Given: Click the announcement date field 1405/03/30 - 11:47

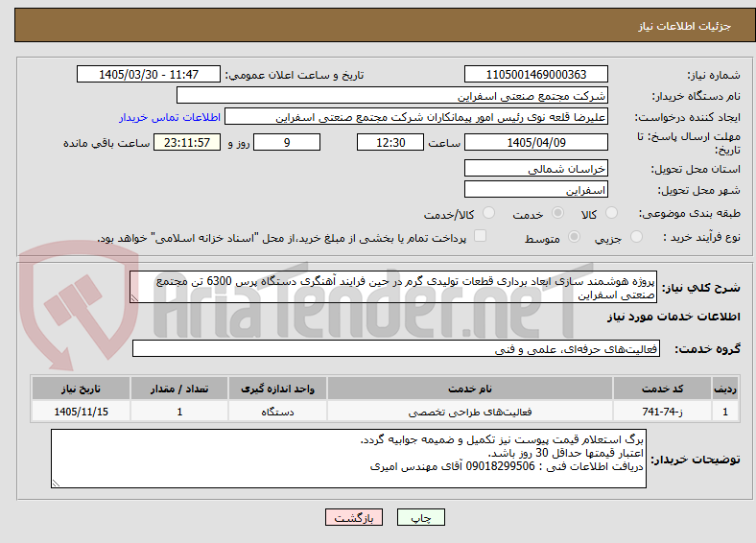Looking at the screenshot, I should 149,74.
